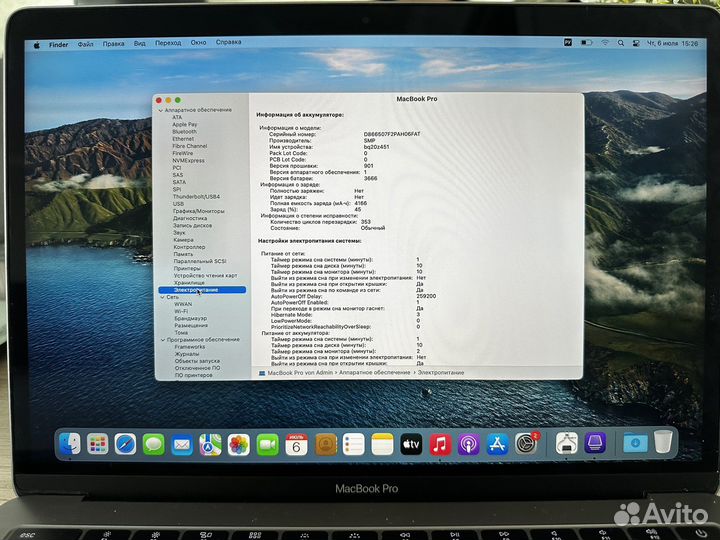Select Журналы in the sidebar
Image resolution: width=720 pixels, height=540 pixels.
coord(187,354)
